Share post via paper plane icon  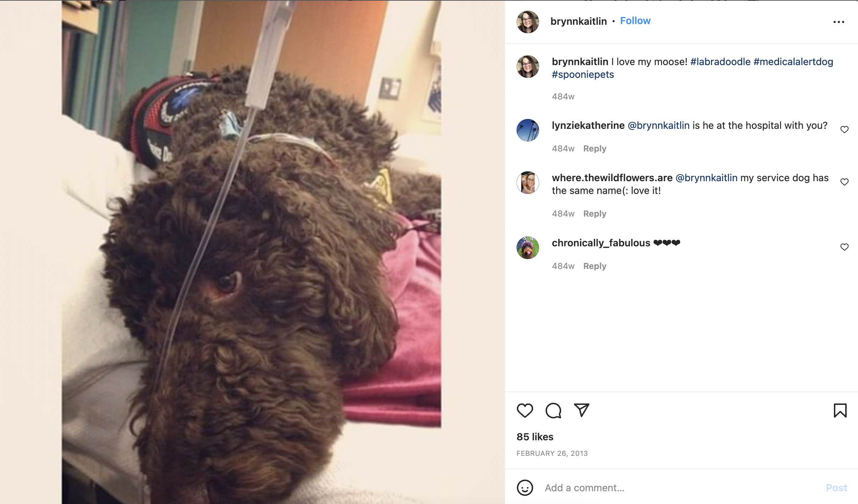(x=581, y=410)
